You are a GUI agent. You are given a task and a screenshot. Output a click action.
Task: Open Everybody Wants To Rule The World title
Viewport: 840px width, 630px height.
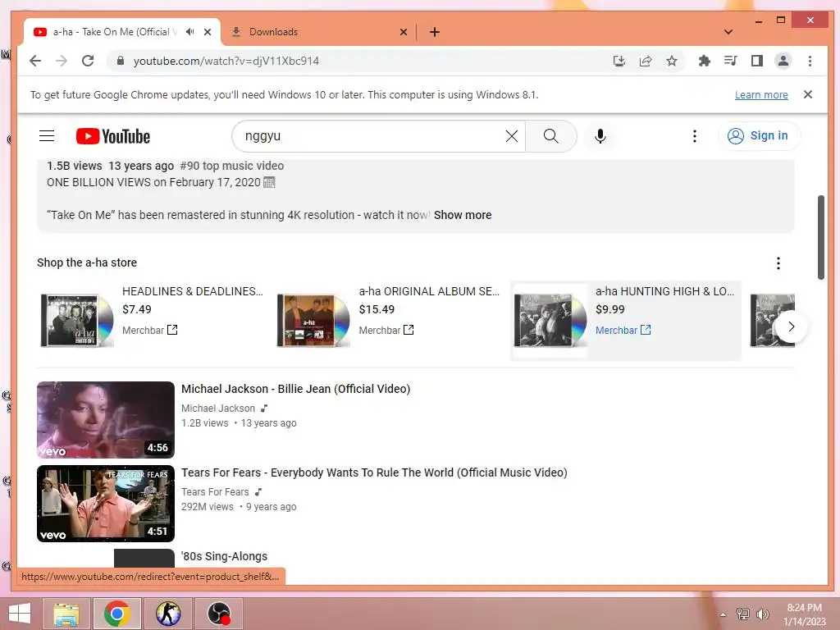[x=374, y=472]
